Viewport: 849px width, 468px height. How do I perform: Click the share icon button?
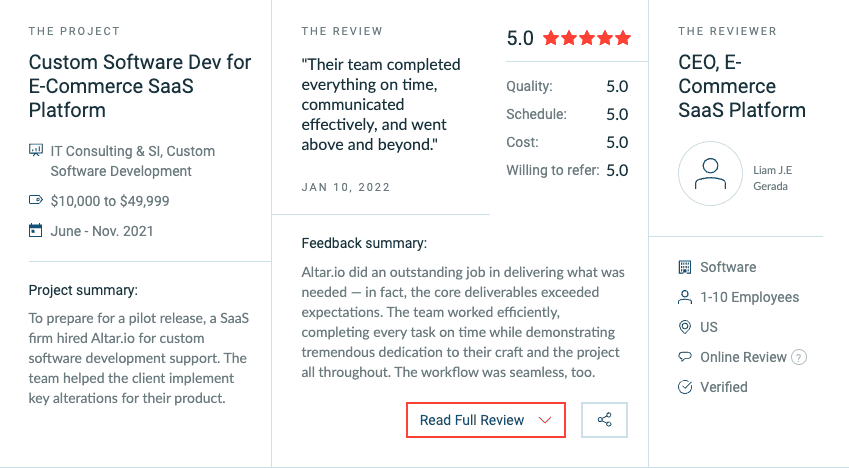click(604, 420)
